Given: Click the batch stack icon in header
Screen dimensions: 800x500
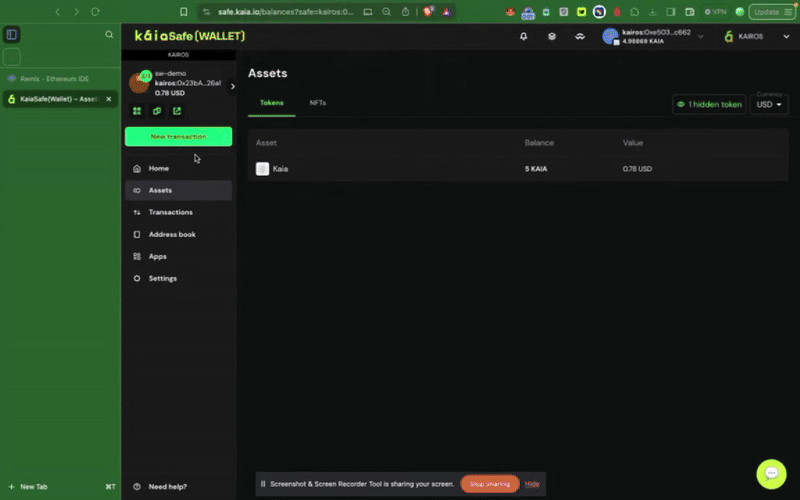Looking at the screenshot, I should 552,36.
